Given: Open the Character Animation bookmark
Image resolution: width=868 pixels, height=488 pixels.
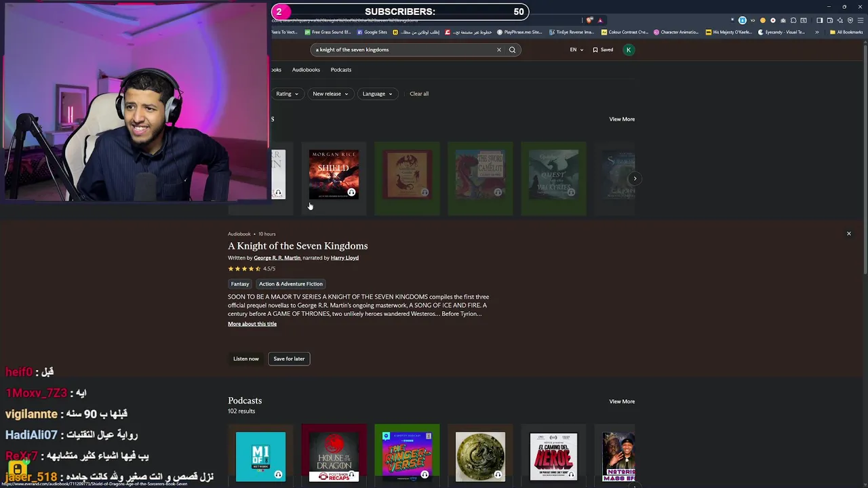Looking at the screenshot, I should click(x=677, y=32).
